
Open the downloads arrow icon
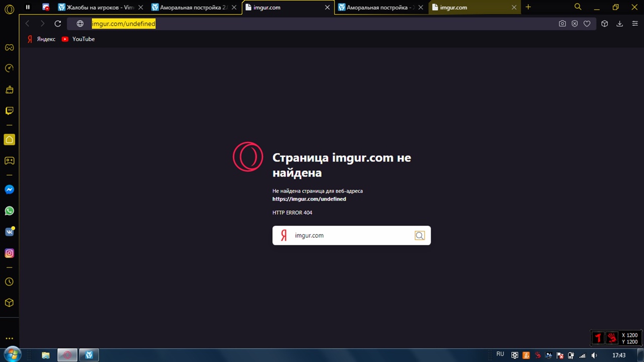620,24
